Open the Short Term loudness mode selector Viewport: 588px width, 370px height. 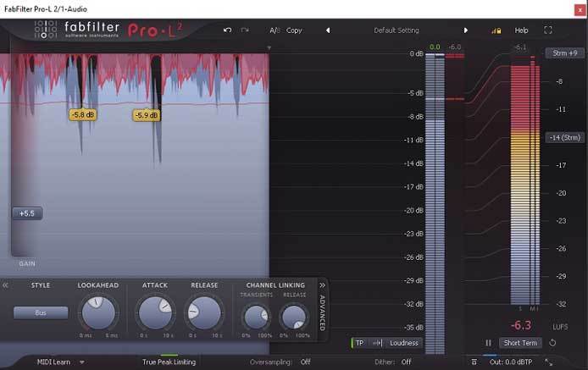coord(519,343)
